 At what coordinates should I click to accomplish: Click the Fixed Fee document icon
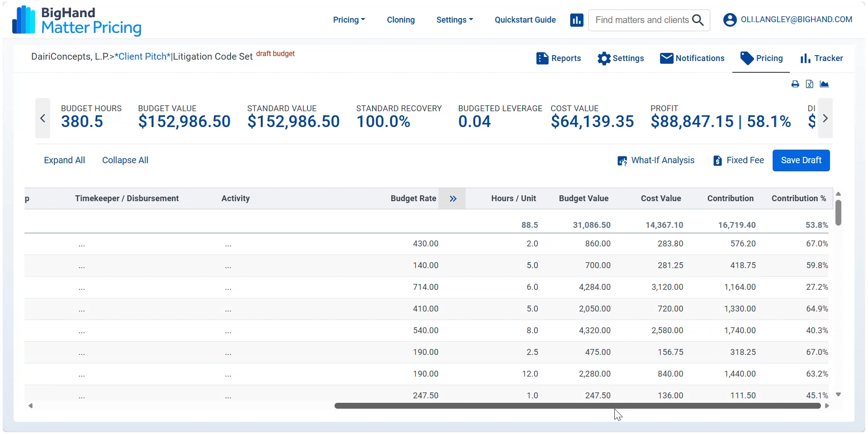point(717,160)
